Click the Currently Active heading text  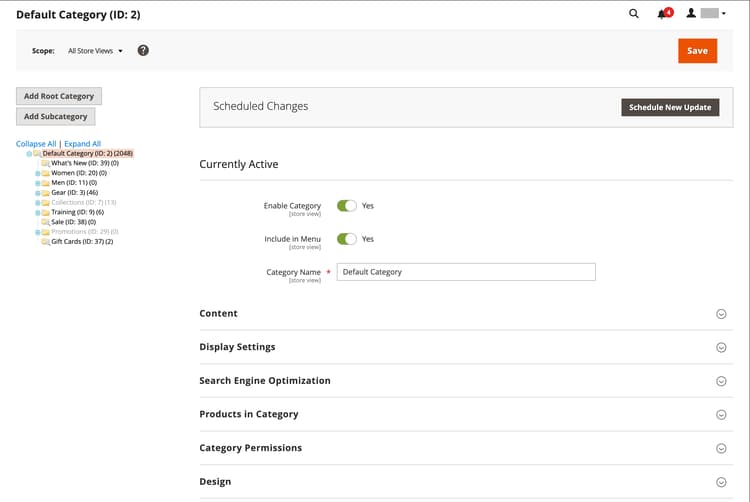[x=239, y=164]
